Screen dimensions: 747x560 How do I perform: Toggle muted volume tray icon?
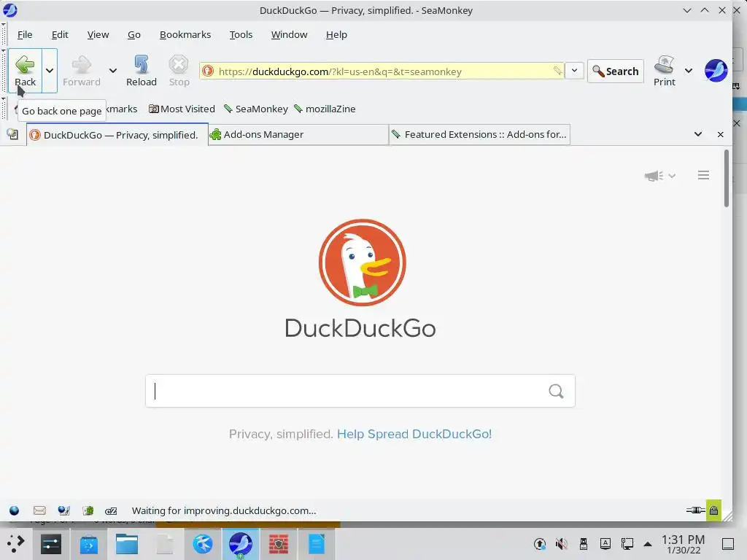tap(561, 544)
